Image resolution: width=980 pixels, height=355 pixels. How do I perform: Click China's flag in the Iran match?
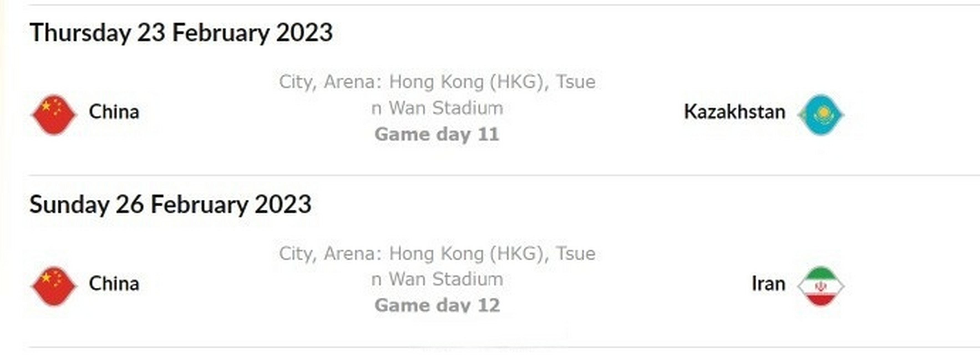pos(54,286)
